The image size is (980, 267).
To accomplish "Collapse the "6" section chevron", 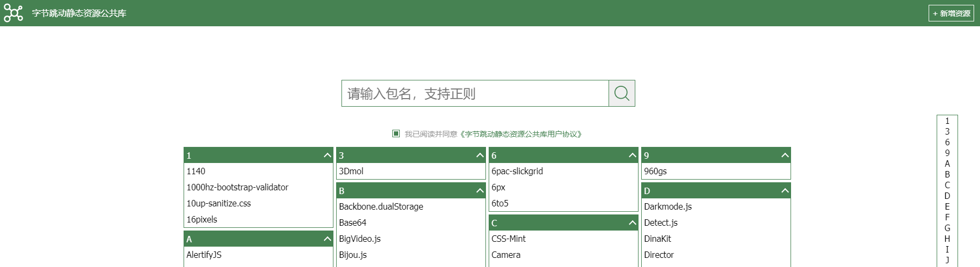I will pos(633,155).
